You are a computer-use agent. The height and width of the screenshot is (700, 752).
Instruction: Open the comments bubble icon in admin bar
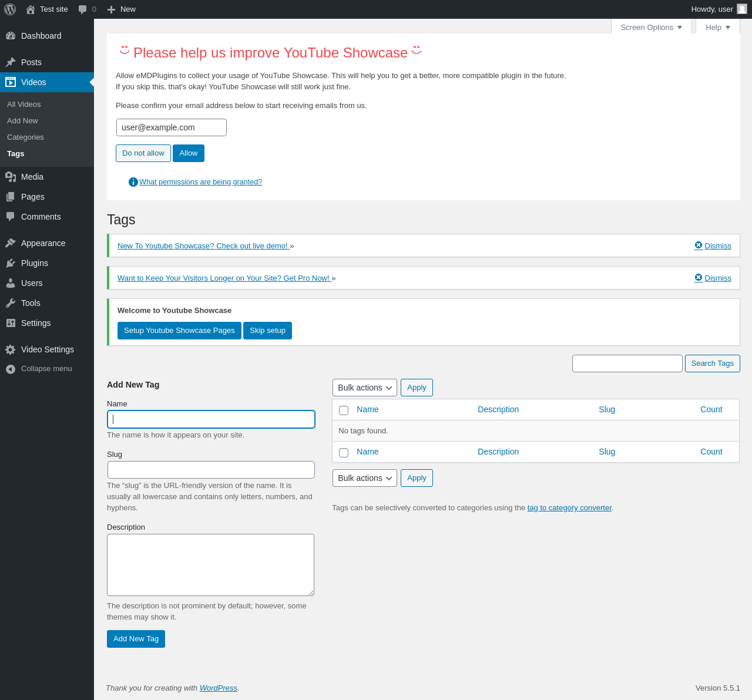[83, 9]
